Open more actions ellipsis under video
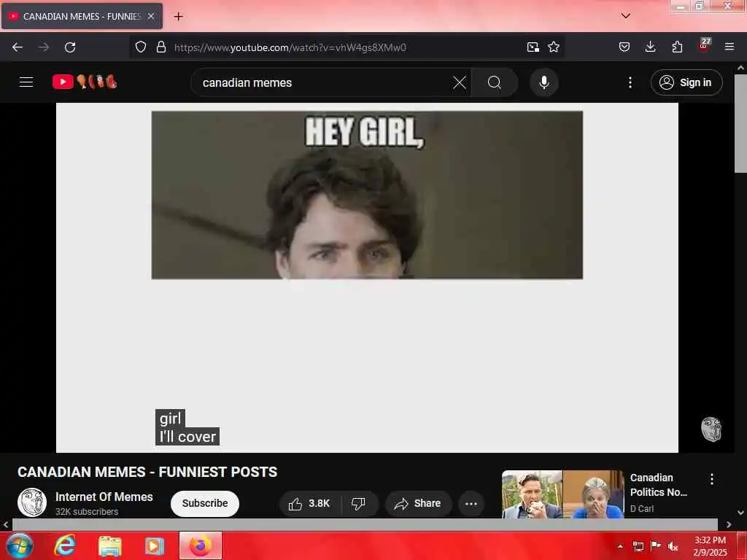 471,503
